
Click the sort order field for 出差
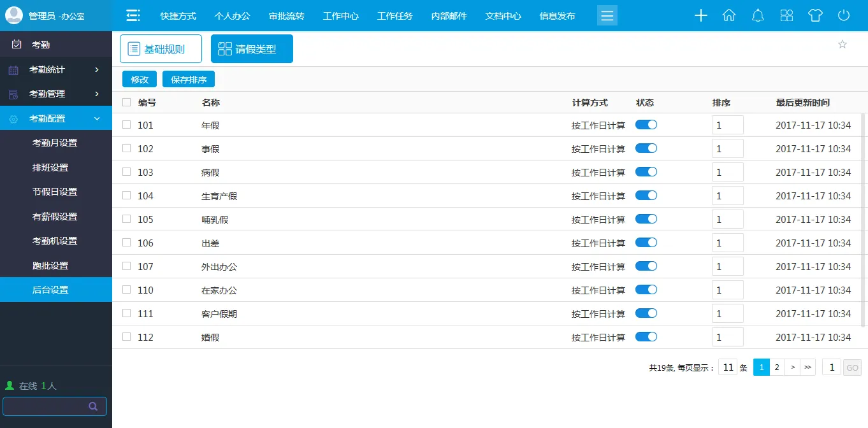[727, 243]
